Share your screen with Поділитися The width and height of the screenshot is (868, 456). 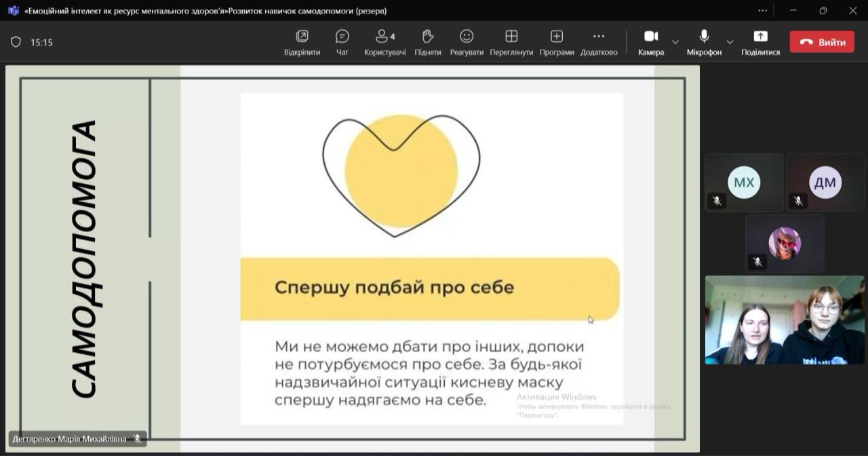point(760,42)
